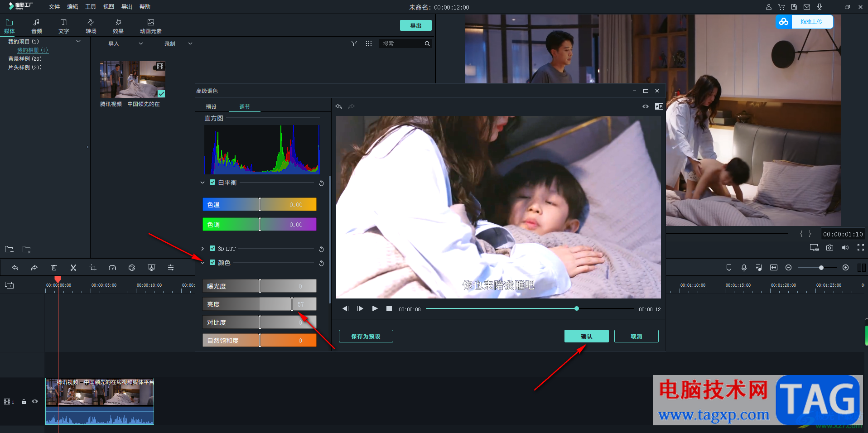Uncheck the 颜色 checkbox
Viewport: 868px width, 433px height.
pyautogui.click(x=212, y=262)
